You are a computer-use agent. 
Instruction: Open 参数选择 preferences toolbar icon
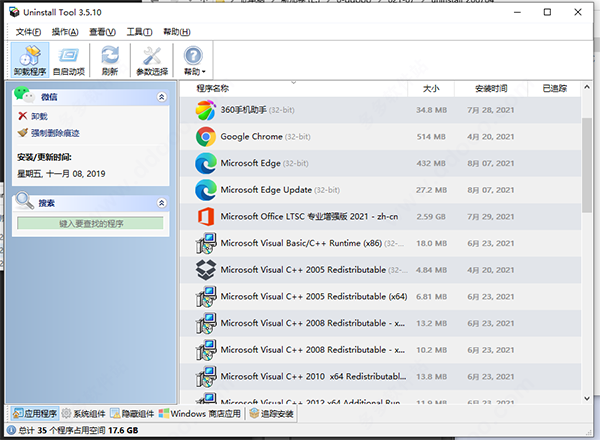pos(152,60)
